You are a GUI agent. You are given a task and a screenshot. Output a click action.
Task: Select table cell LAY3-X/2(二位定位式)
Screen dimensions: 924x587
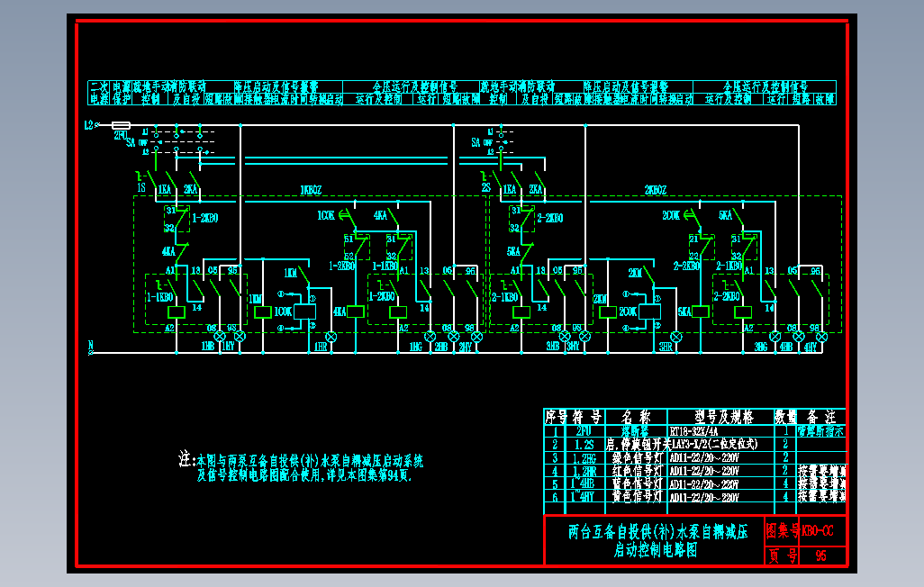(715, 445)
